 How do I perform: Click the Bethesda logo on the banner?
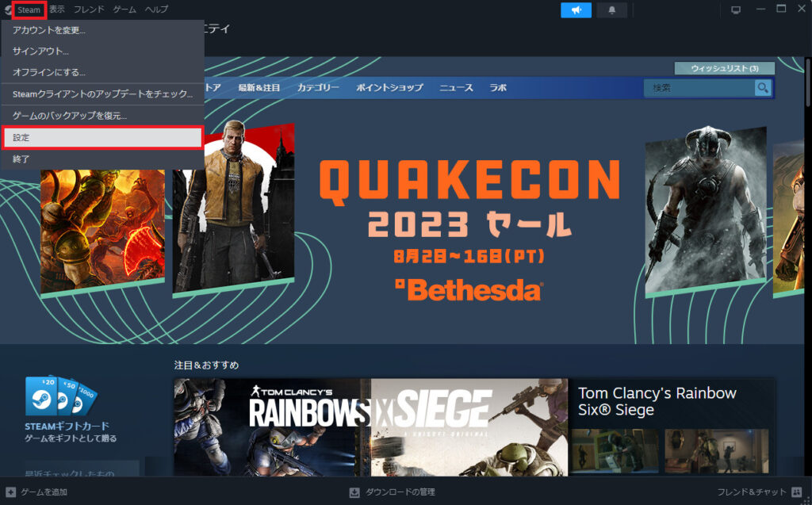pos(469,291)
